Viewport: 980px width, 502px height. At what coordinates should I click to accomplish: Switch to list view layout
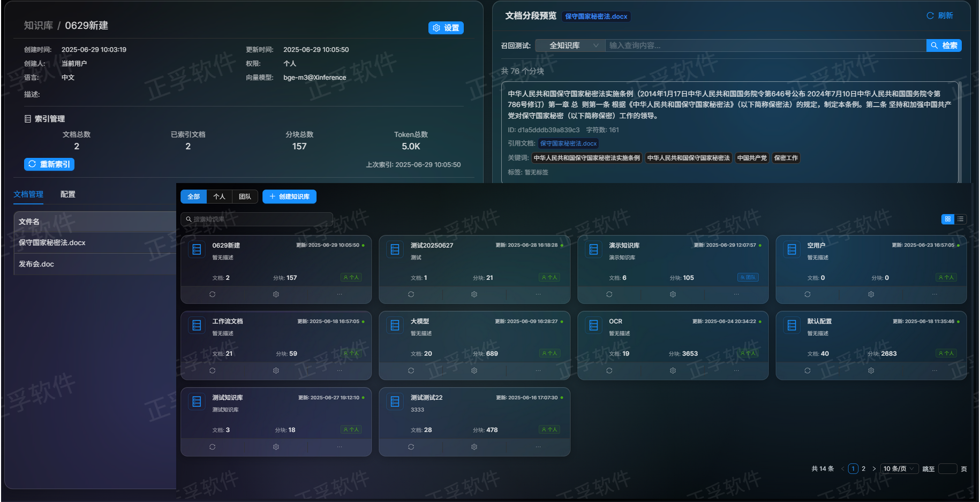pos(960,219)
